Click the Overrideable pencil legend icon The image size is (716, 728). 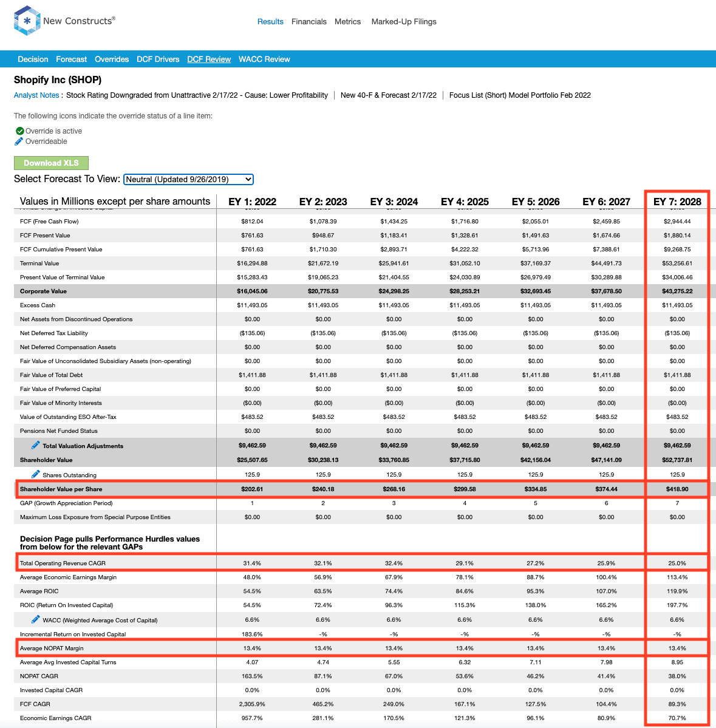click(19, 141)
